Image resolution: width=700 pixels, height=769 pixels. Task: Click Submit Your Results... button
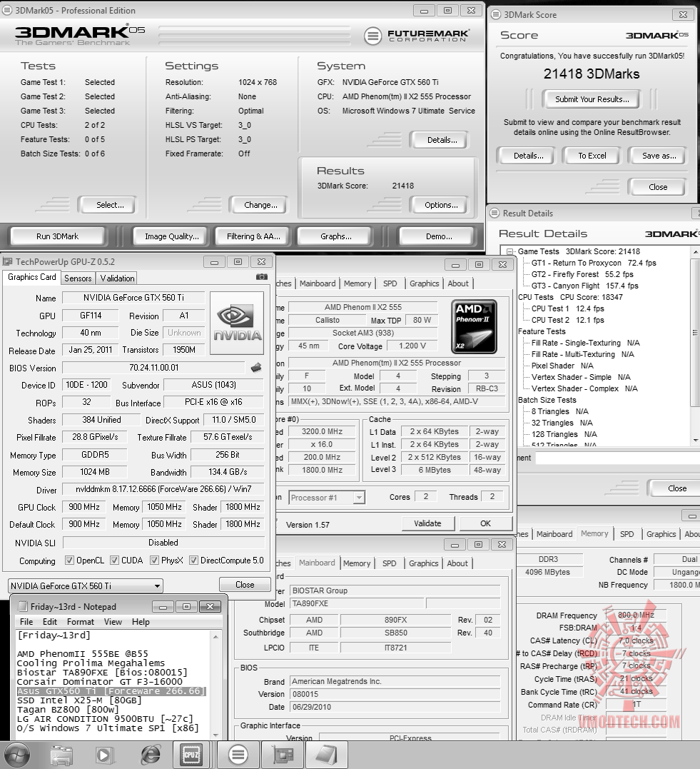(x=592, y=99)
